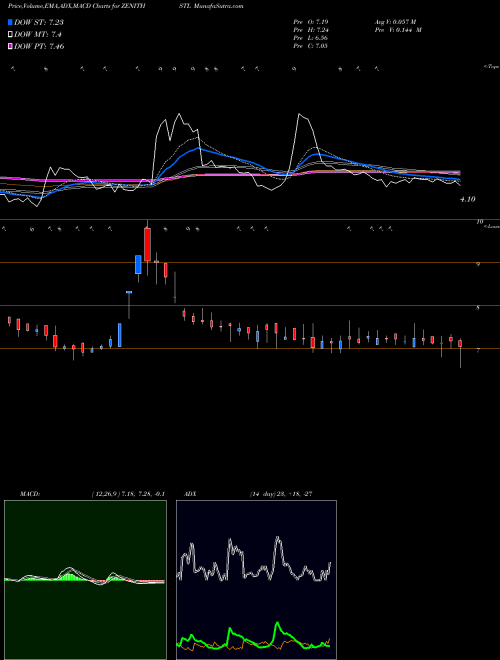Image resolution: width=500 pixels, height=660 pixels.
Task: Click the last candlestick at the chart's right end
Action: tap(460, 353)
